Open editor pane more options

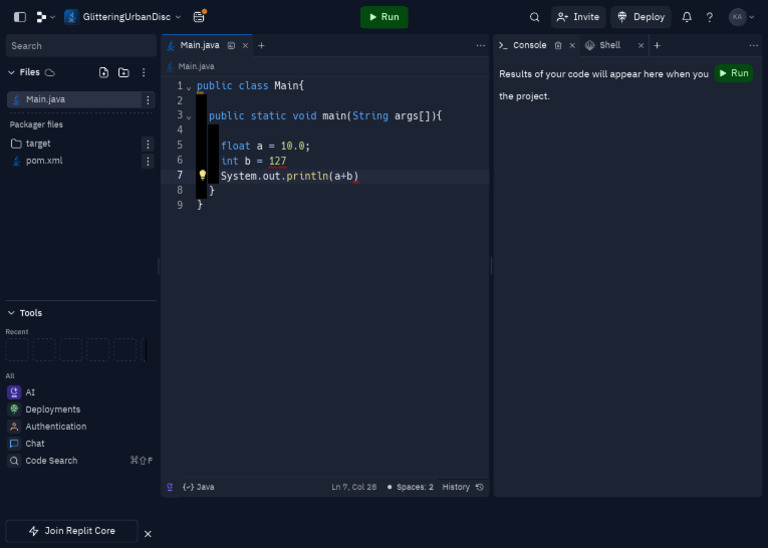480,46
